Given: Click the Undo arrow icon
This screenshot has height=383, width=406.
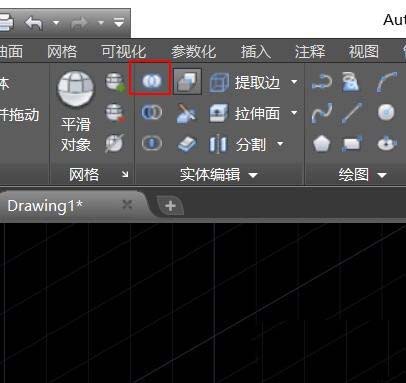Looking at the screenshot, I should [x=34, y=23].
